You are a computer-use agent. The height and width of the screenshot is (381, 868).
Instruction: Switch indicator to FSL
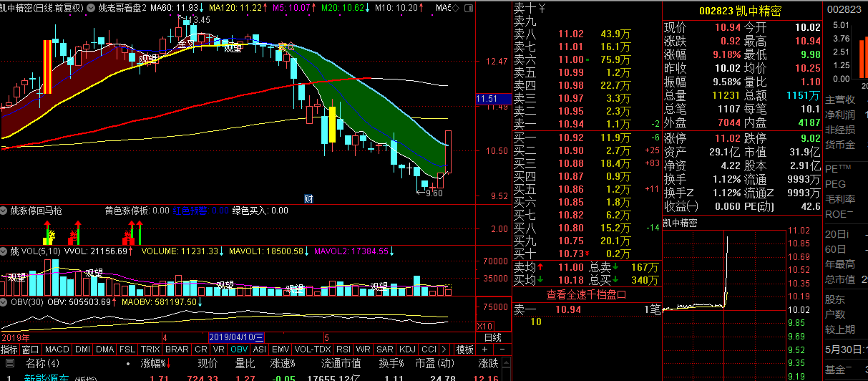click(x=127, y=349)
